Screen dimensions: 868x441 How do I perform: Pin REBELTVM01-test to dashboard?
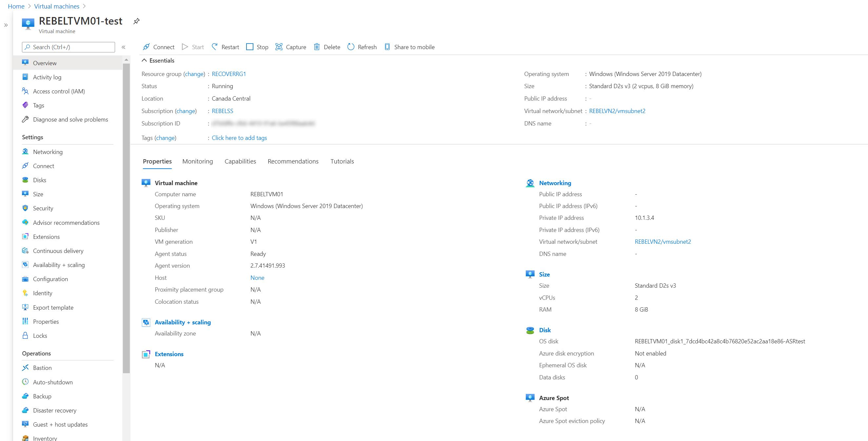coord(136,21)
